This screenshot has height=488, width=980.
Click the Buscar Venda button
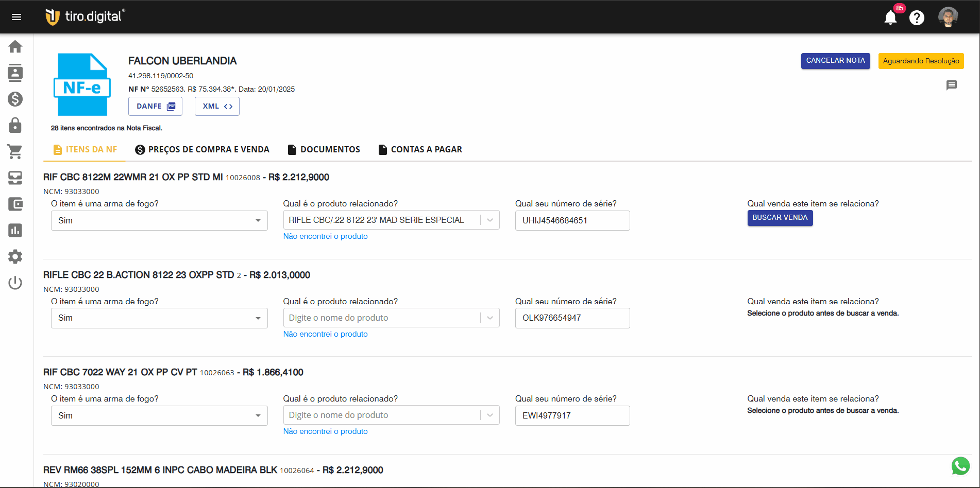pyautogui.click(x=780, y=218)
